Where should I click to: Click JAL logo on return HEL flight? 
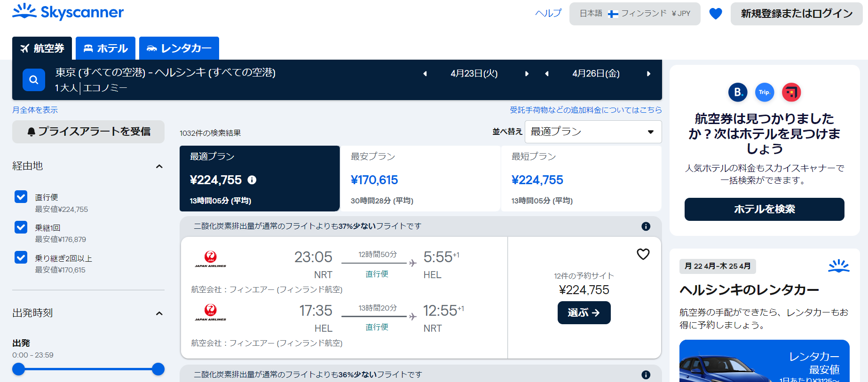pos(211,312)
